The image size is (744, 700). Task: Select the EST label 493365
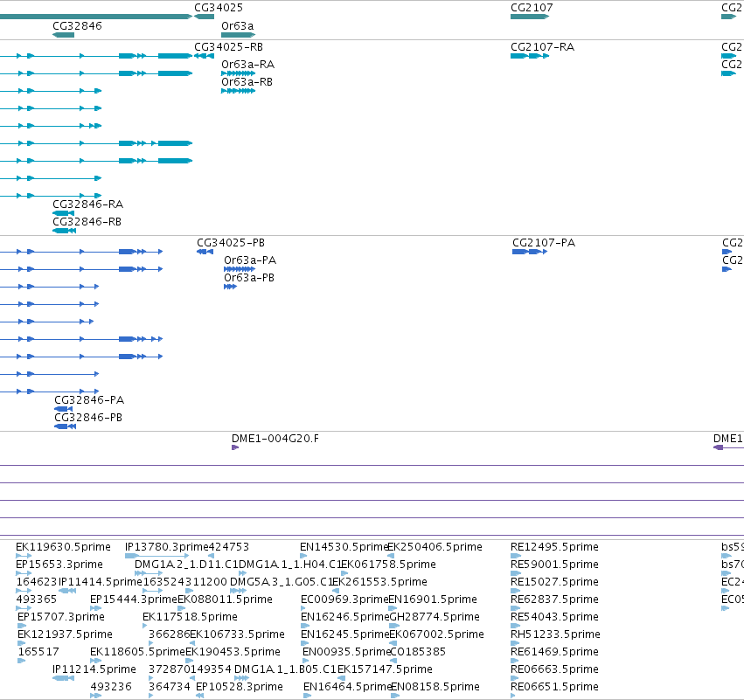click(x=36, y=600)
